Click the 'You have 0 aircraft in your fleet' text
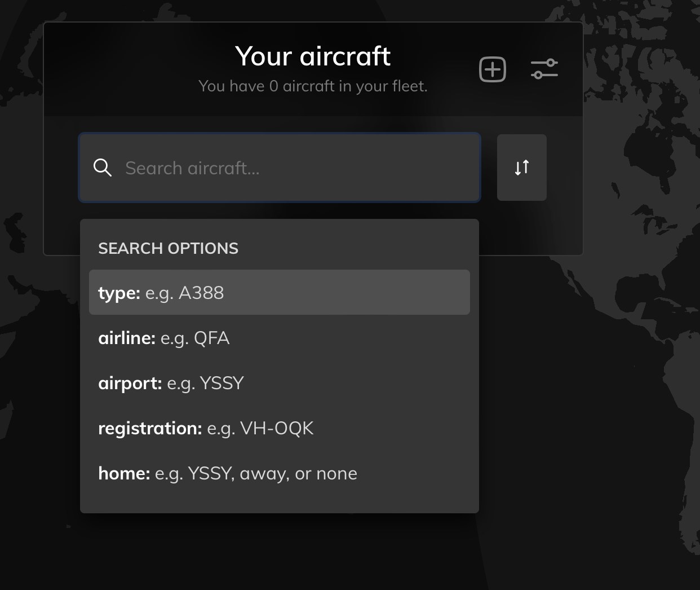Screen dimensions: 700x590 click(x=313, y=86)
